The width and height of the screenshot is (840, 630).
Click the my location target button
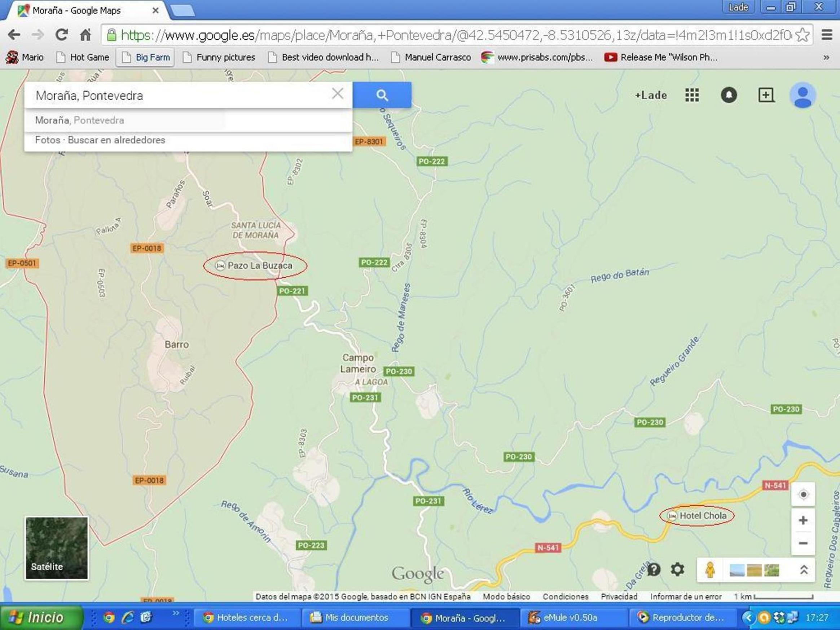point(803,494)
